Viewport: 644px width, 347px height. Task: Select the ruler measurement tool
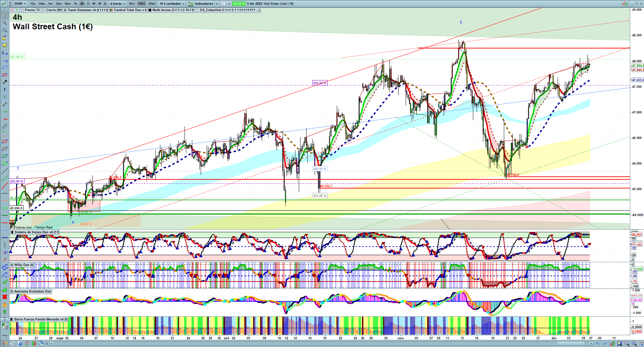(5, 127)
